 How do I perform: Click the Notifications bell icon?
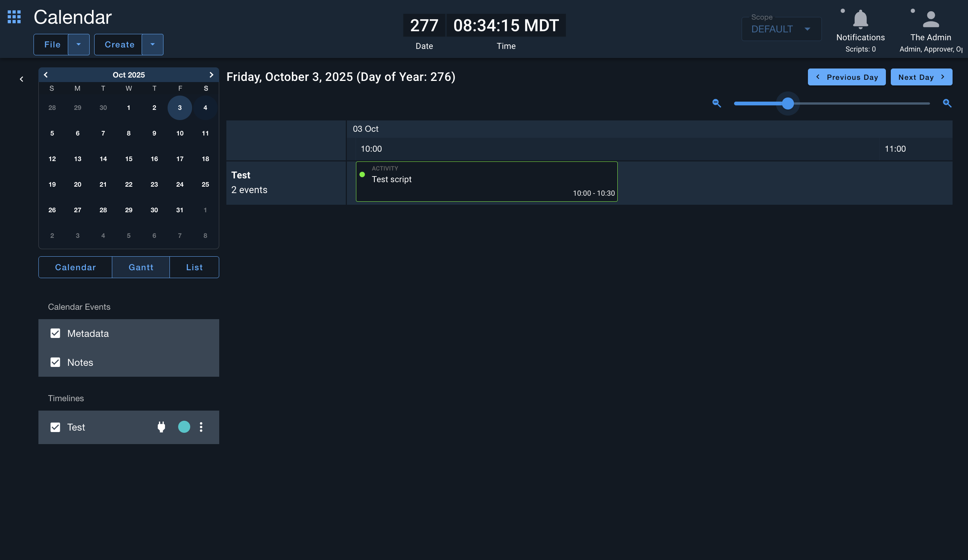click(x=860, y=19)
